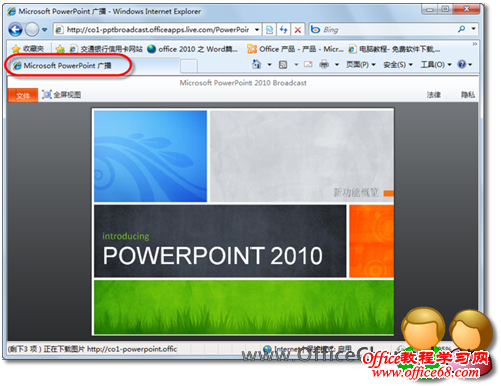Open the office 2010 之 Word favorite link

click(x=193, y=49)
